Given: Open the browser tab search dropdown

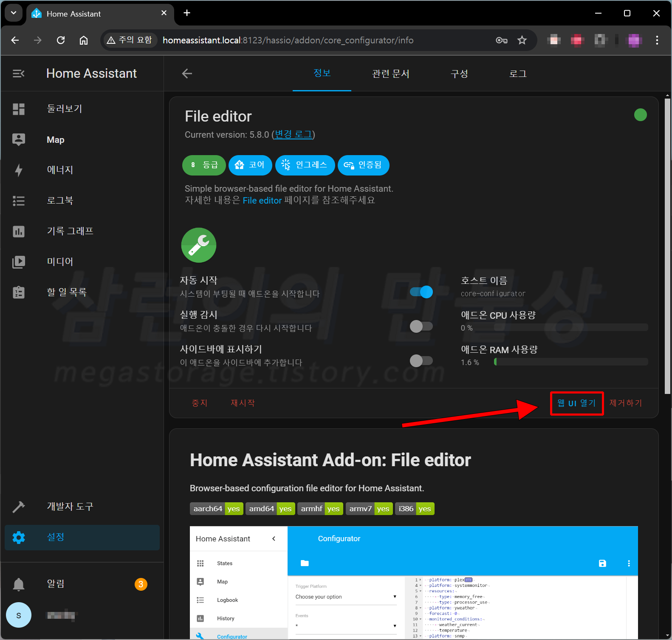Looking at the screenshot, I should click(x=14, y=13).
